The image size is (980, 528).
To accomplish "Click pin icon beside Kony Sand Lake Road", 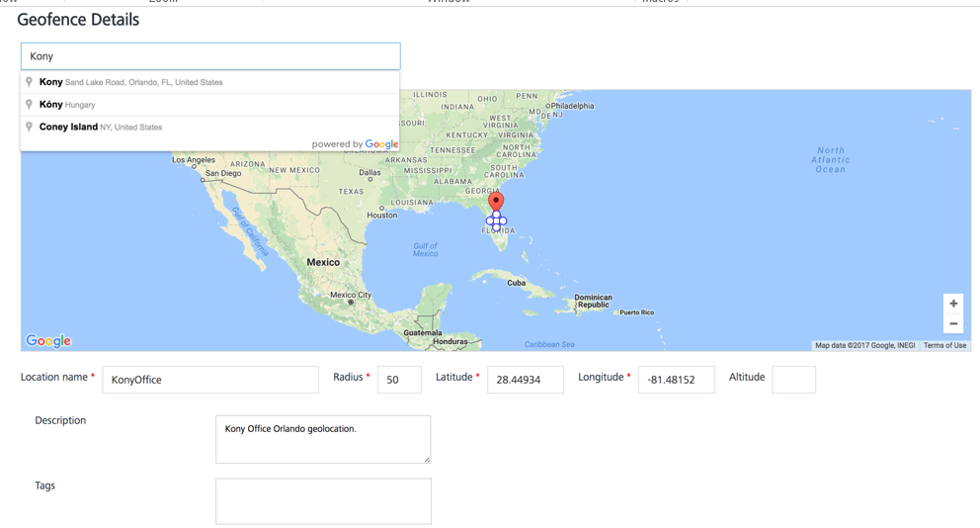I will point(29,82).
